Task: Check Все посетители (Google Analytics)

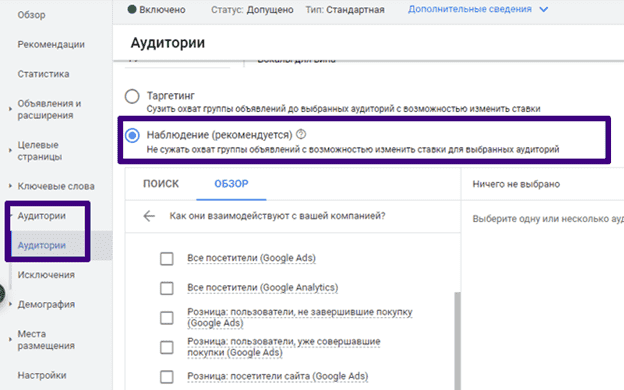Action: click(x=166, y=288)
